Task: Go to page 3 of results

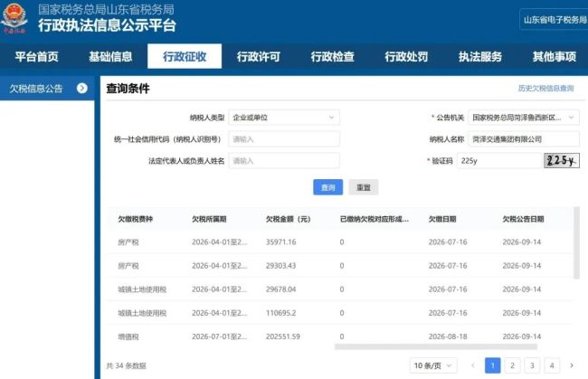Action: tap(532, 365)
